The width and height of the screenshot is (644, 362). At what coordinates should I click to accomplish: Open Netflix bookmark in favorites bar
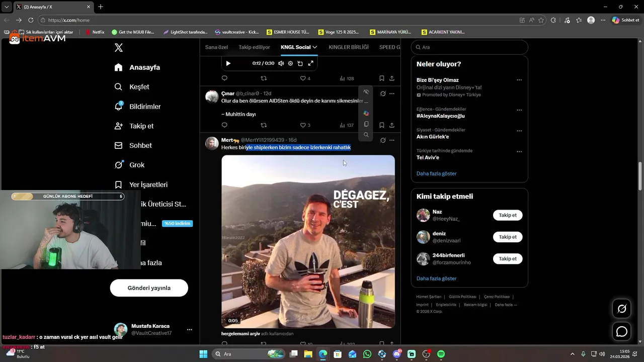(95, 32)
